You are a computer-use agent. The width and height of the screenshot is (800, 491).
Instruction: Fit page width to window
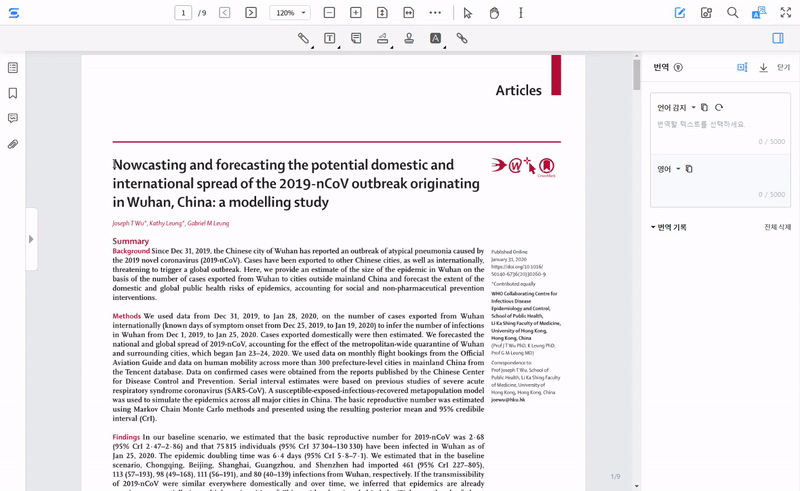tap(409, 13)
